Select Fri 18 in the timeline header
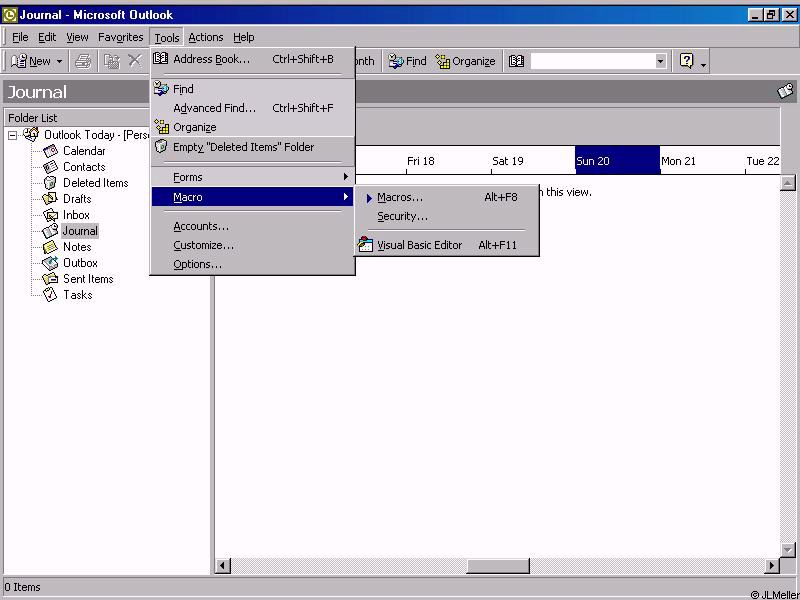Image resolution: width=800 pixels, height=600 pixels. pyautogui.click(x=420, y=161)
